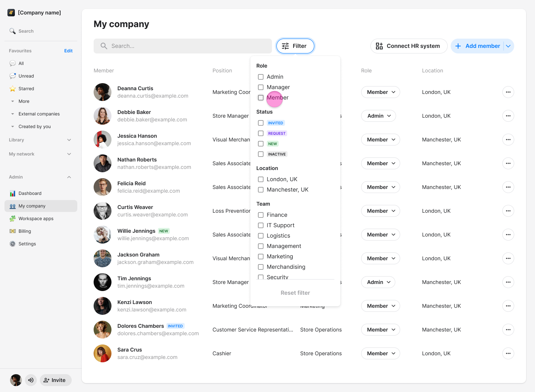Screen dimensions: 535x392
Task: Open Deanna Curtis's Member role dropdown
Action: click(x=380, y=92)
